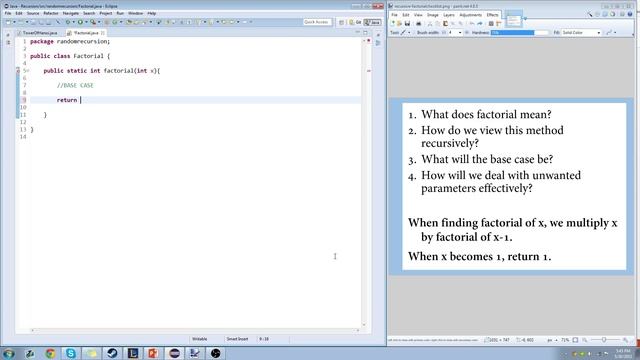
Task: Toggle the Tools window icon in paint.net
Action: [590, 14]
